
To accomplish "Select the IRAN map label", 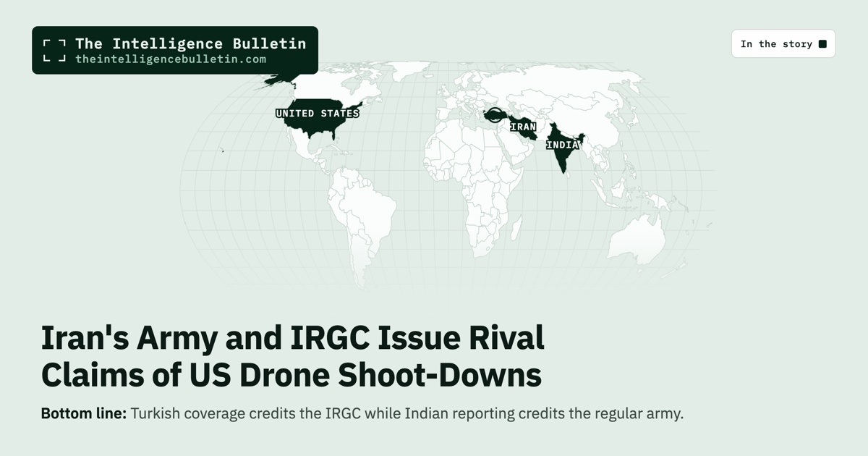I will pos(524,127).
